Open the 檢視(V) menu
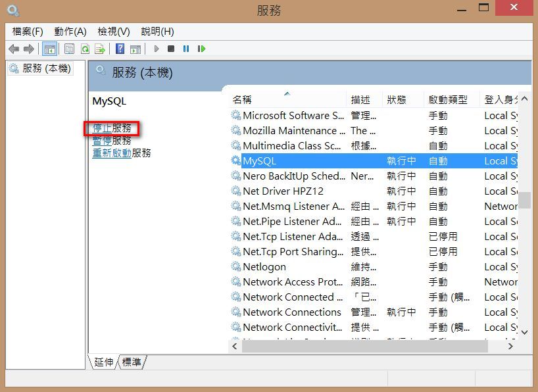 click(x=113, y=32)
